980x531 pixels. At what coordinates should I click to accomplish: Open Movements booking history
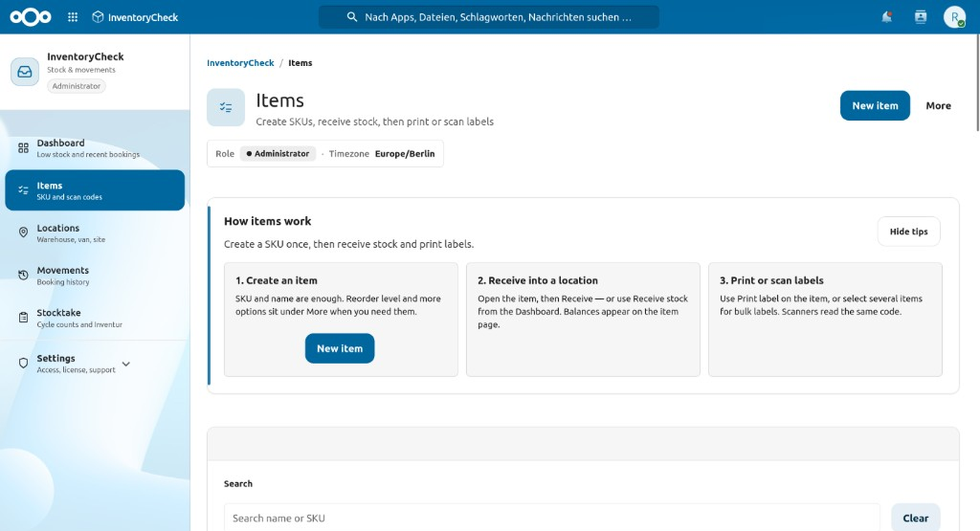pyautogui.click(x=95, y=275)
